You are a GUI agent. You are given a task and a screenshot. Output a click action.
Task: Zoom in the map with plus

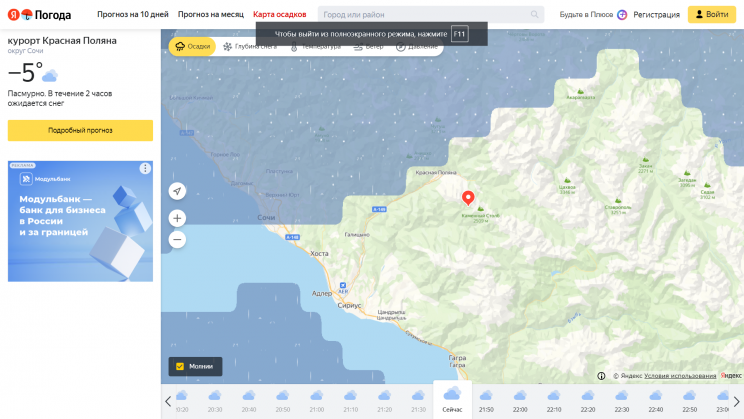[177, 218]
